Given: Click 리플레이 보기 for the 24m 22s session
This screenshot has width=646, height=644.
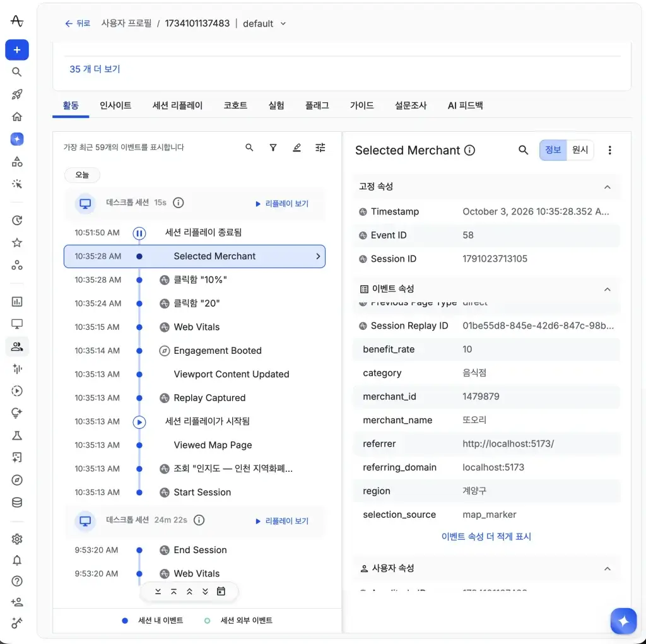Looking at the screenshot, I should pyautogui.click(x=282, y=521).
